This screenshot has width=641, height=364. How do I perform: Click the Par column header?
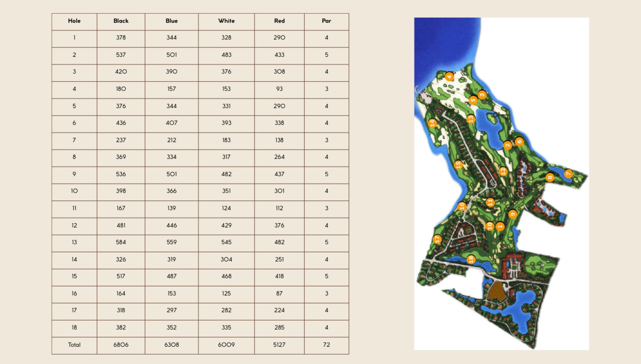coord(326,21)
